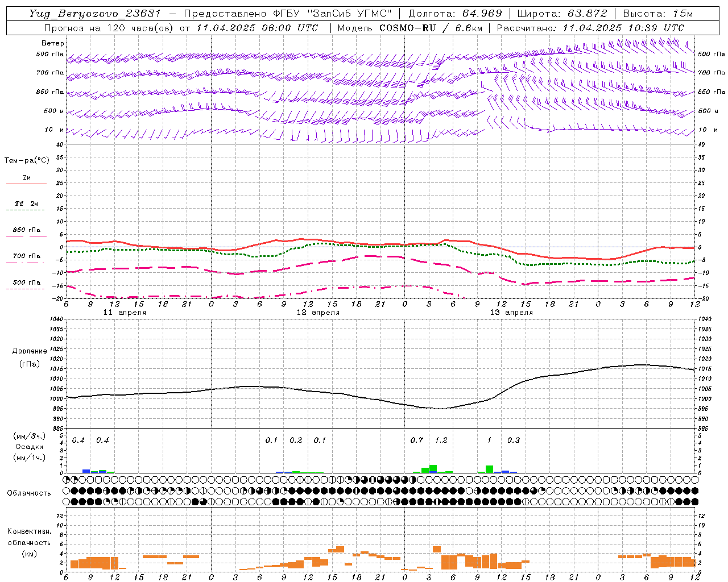
Task: Click the 13 апреля date label
Action: [x=511, y=313]
